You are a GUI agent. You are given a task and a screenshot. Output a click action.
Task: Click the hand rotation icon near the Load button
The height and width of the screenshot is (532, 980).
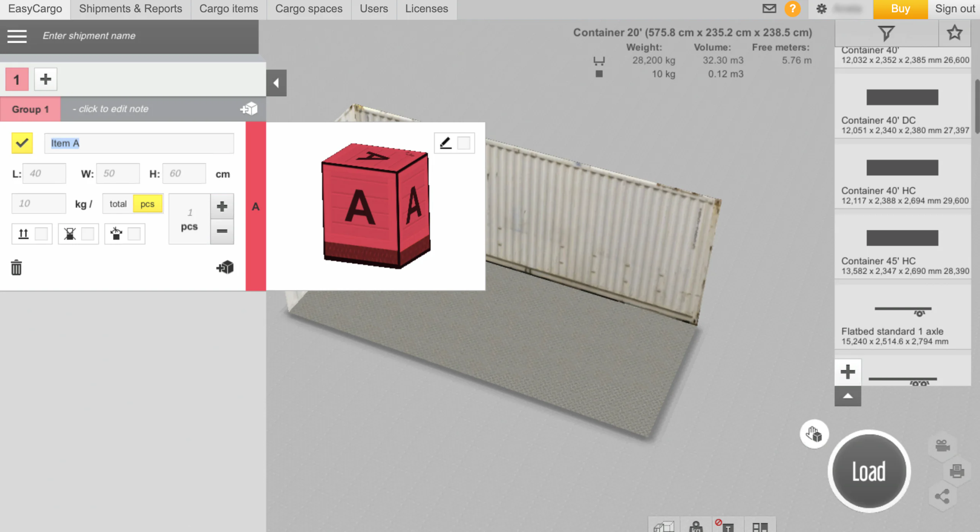(815, 434)
